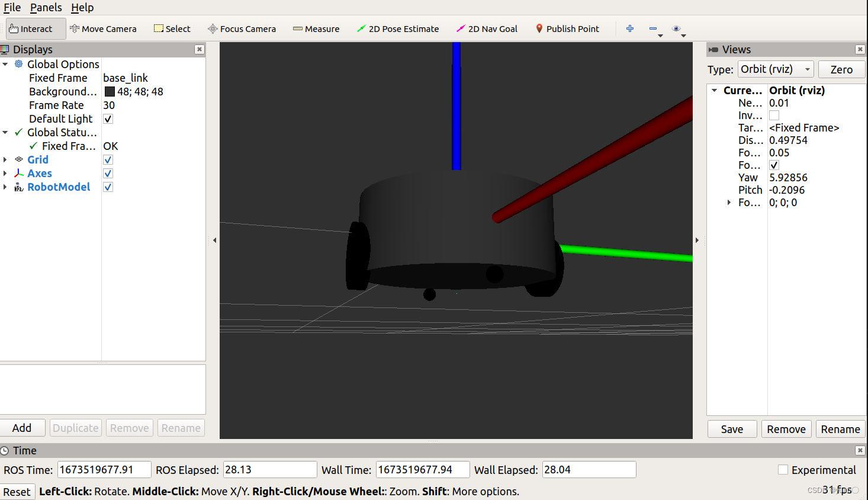Click the Wall Elapsed field
Screen dimensions: 868x500
pyautogui.click(x=589, y=470)
